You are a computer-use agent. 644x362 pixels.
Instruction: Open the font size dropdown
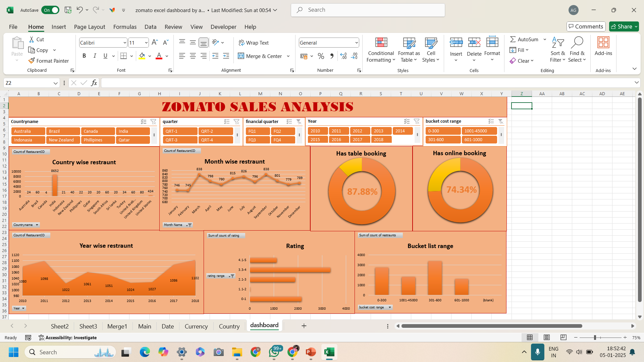pyautogui.click(x=146, y=43)
